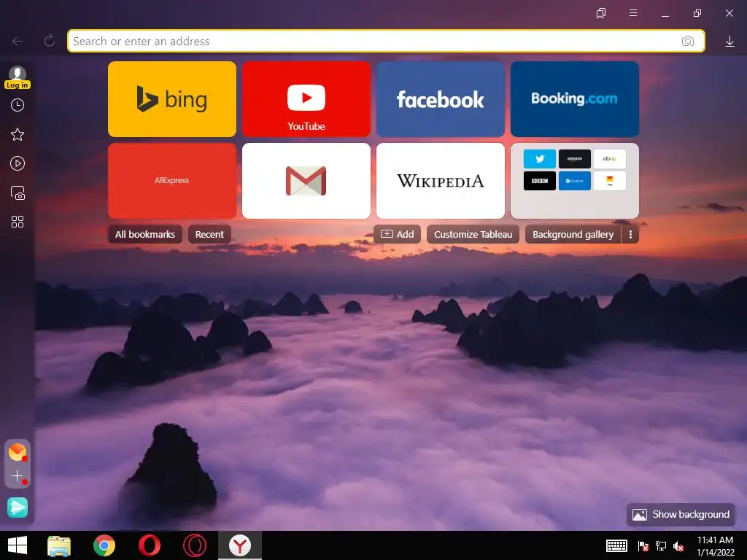Open Windows Start menu
This screenshot has width=747, height=560.
[x=18, y=545]
